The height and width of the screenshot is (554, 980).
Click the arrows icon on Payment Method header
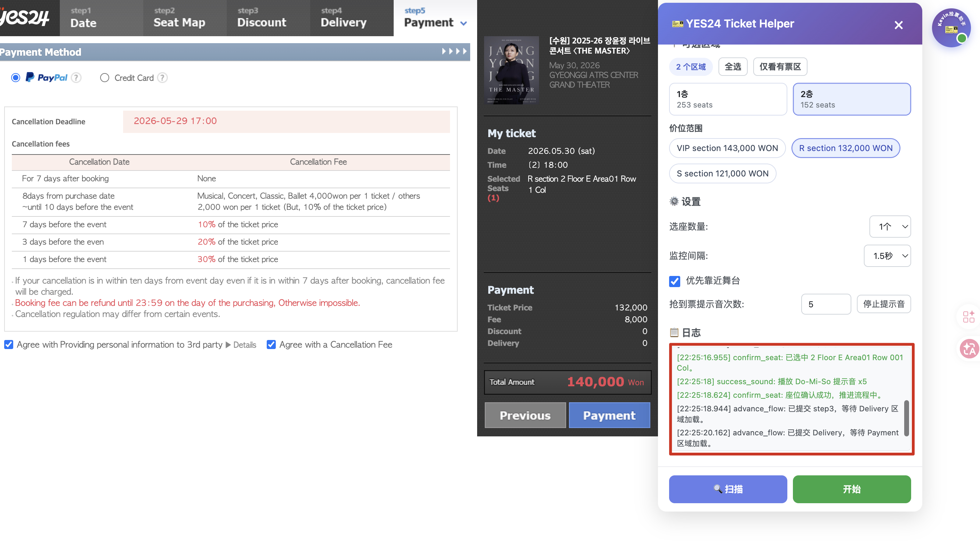(454, 52)
